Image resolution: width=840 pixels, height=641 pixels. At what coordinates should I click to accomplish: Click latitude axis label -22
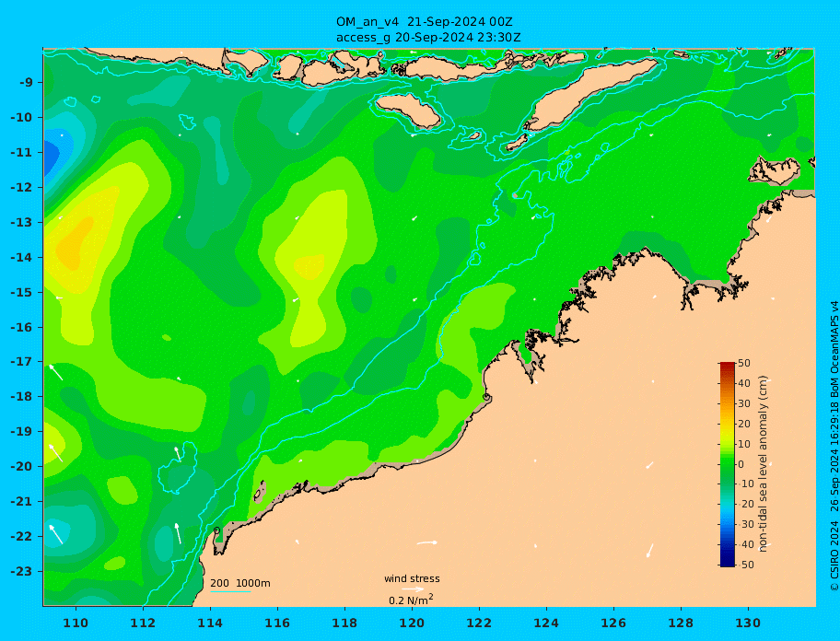coord(21,537)
